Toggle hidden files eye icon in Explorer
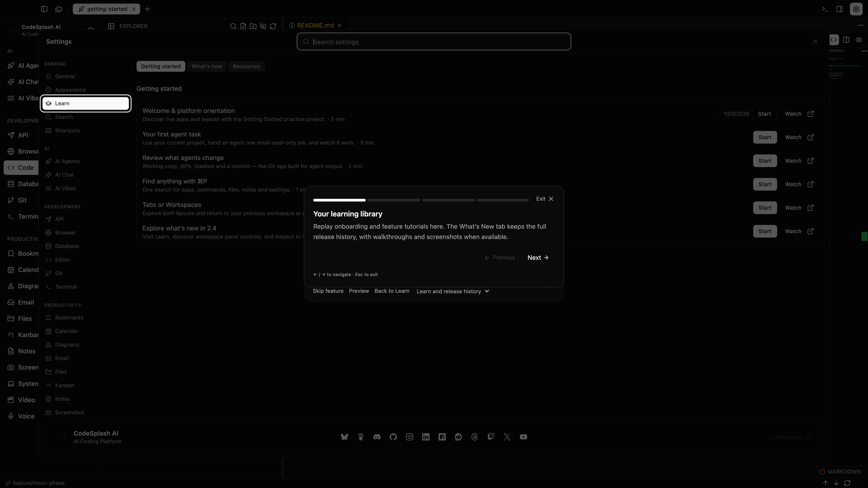 click(263, 26)
